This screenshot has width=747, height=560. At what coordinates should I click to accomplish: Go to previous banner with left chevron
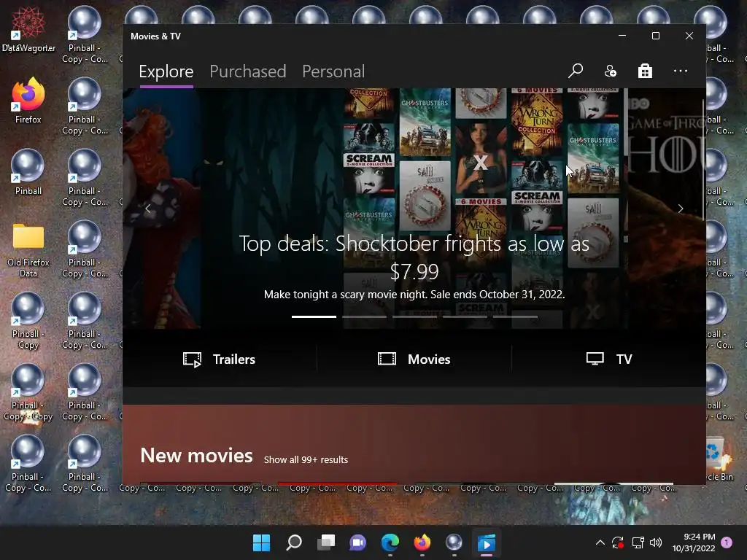(147, 209)
